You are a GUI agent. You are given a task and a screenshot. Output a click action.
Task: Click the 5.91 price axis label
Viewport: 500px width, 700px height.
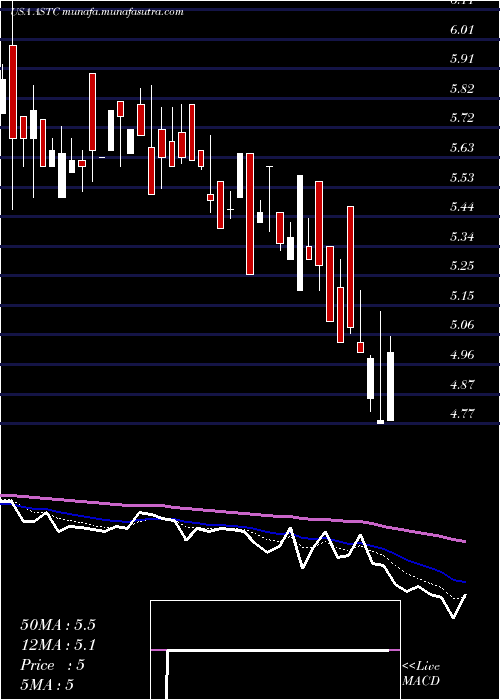pyautogui.click(x=462, y=59)
